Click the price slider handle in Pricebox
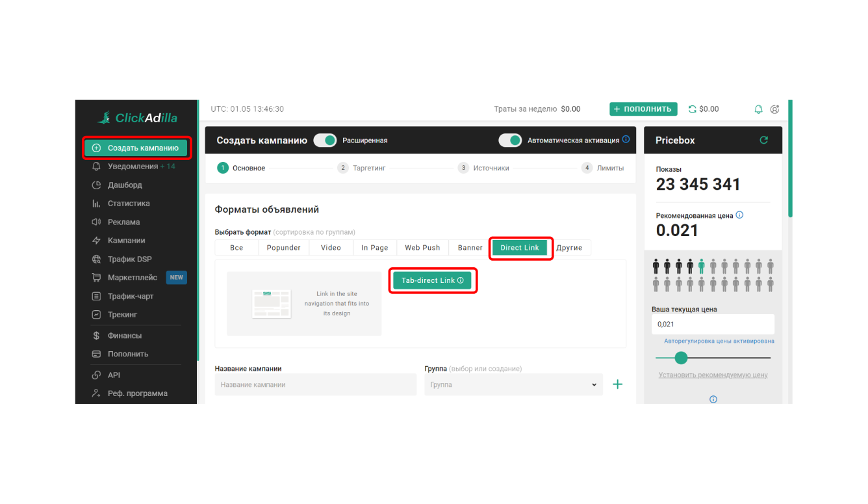Screen dimensions: 868x504 (681, 358)
